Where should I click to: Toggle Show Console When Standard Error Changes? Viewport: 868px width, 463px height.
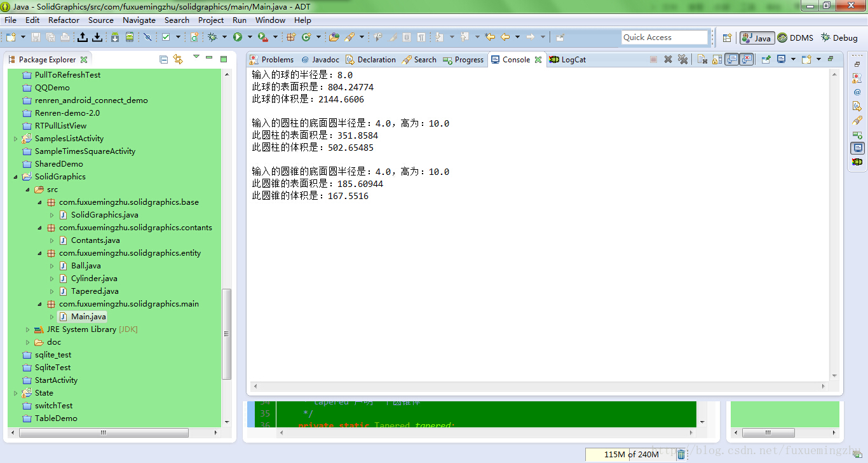point(747,59)
